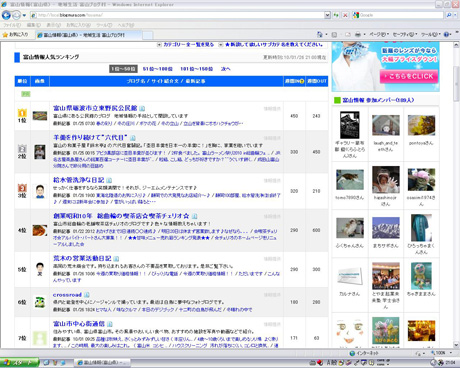460x368 pixels.
Task: Click the vertical scrollbar up arrow
Action: click(x=456, y=45)
